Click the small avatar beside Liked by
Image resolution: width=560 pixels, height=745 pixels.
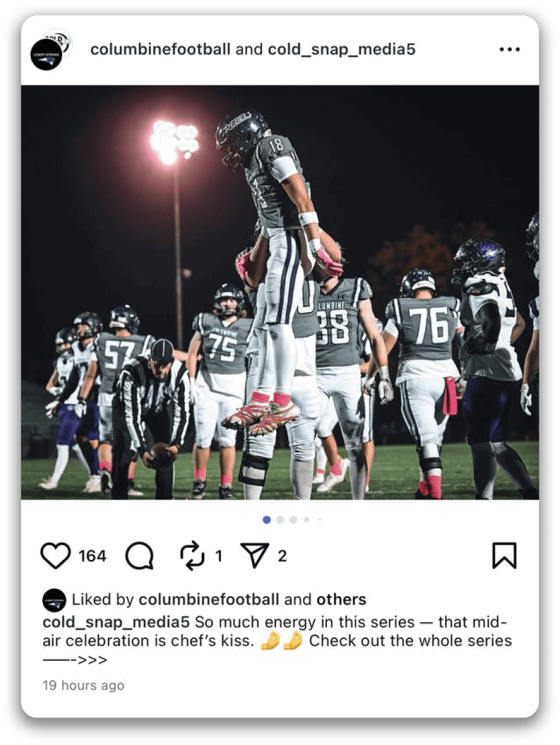(54, 600)
